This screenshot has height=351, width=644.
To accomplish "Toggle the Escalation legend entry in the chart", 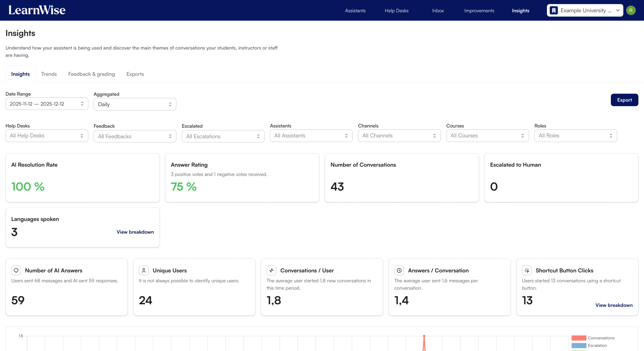I will coord(597,345).
